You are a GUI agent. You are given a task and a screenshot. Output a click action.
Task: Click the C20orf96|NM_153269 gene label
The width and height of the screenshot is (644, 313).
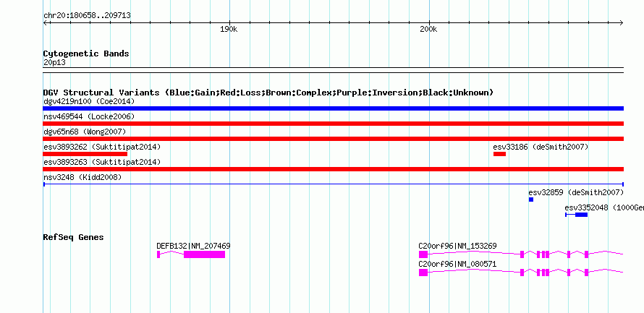457,246
